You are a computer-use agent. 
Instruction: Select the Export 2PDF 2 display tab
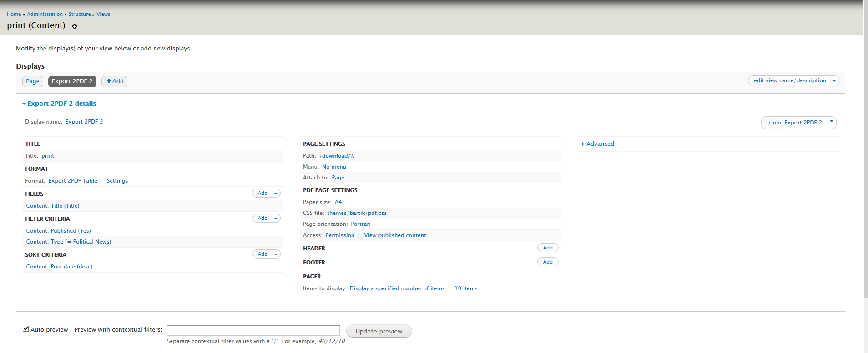pos(72,81)
